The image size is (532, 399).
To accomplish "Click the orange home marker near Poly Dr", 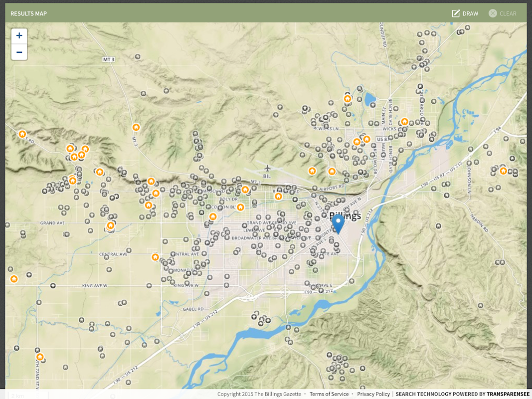I will coord(240,207).
